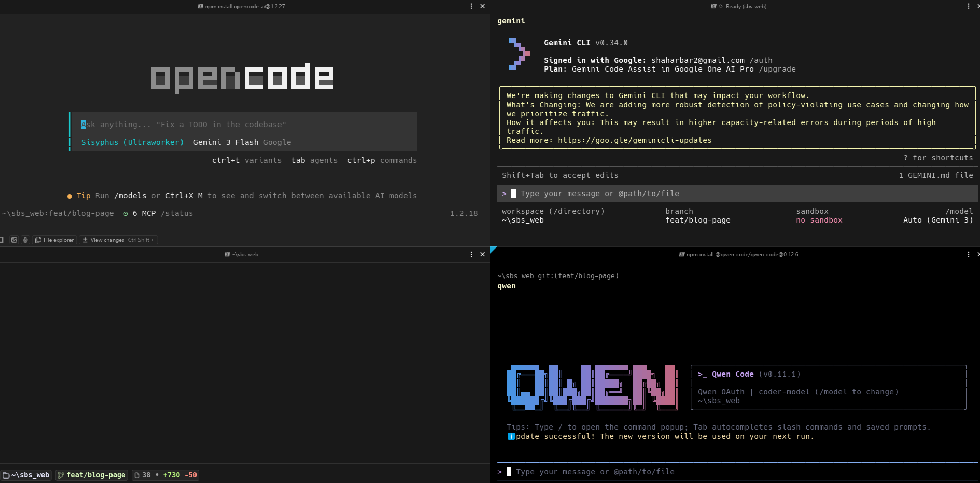
Task: Click terminal icon in Gemini pane title
Action: pos(713,6)
